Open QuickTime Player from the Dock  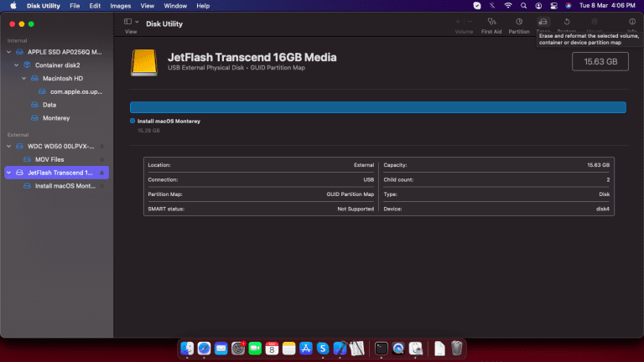(398, 349)
